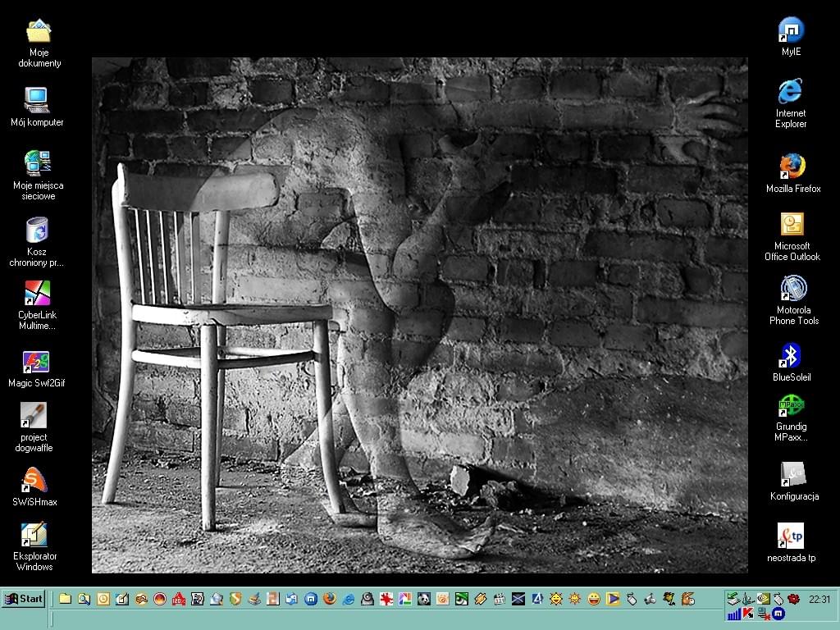Click the blue number 4 quick launch icon
The width and height of the screenshot is (840, 630).
pos(537,599)
